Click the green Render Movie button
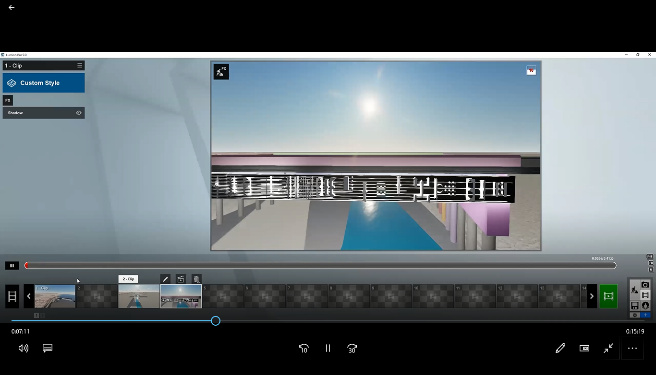This screenshot has width=656, height=375. (608, 296)
